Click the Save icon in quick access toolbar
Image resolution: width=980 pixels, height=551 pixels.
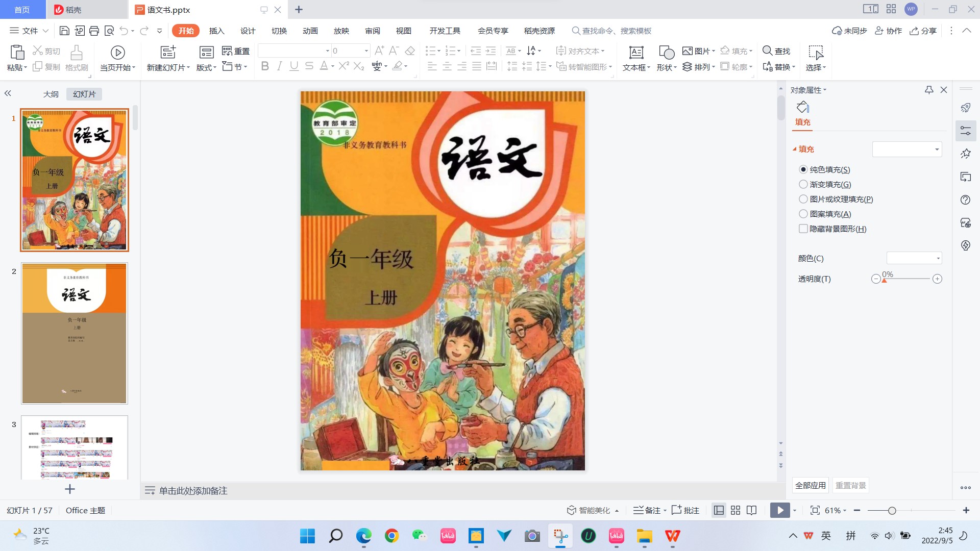(x=64, y=31)
